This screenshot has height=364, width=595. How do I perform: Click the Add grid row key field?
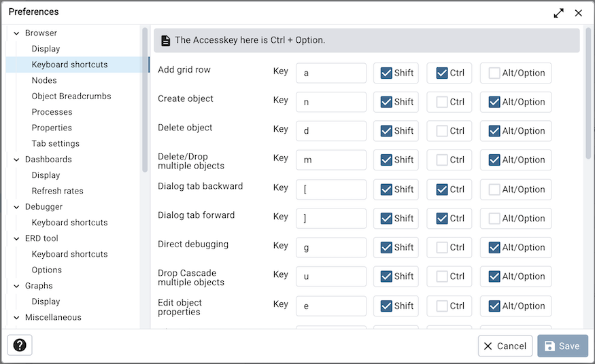pos(331,73)
